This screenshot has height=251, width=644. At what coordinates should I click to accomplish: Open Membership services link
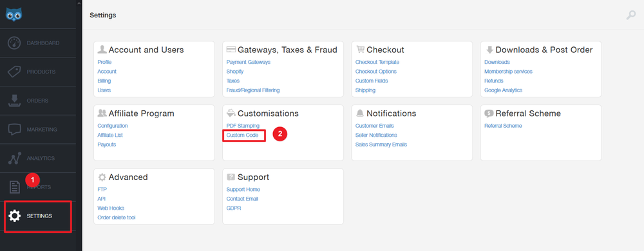click(x=508, y=72)
